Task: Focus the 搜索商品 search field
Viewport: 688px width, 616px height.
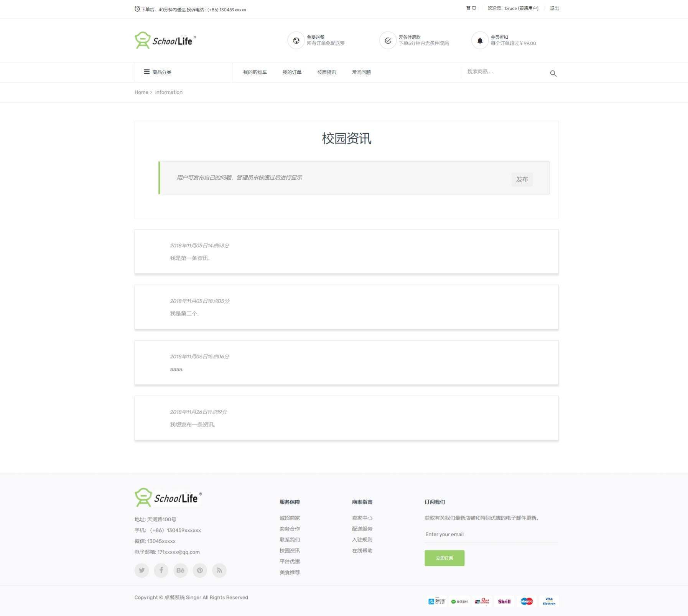Action: click(x=504, y=72)
